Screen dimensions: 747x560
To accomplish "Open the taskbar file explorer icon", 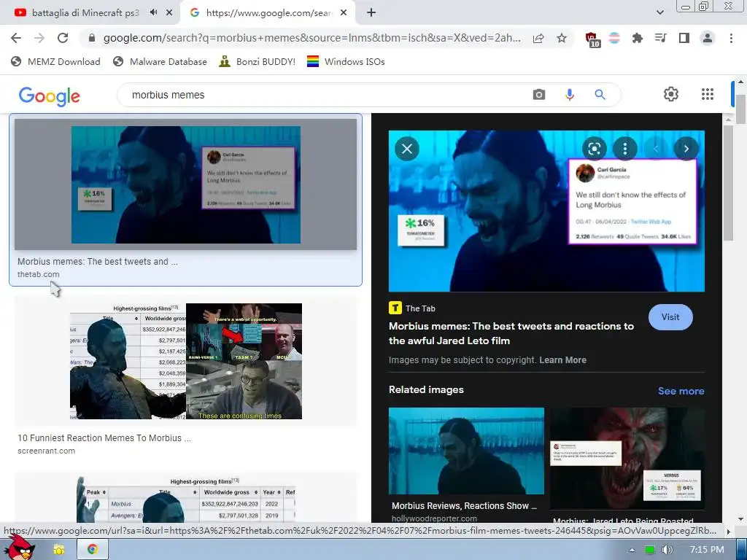I will tap(59, 550).
